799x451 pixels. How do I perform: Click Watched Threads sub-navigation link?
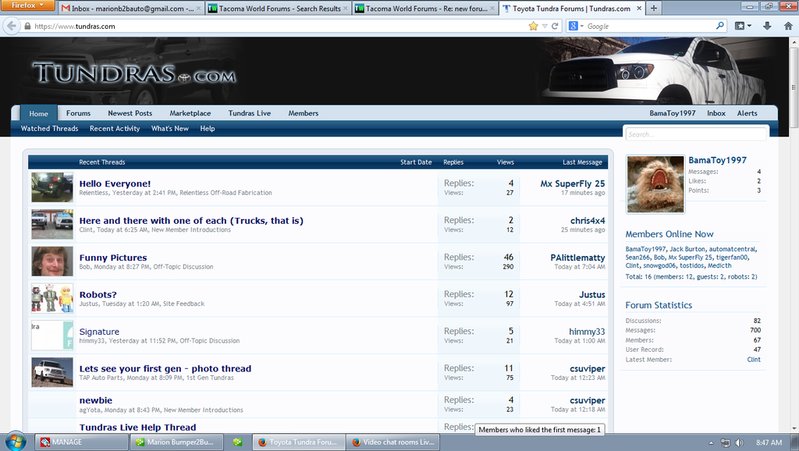point(49,128)
